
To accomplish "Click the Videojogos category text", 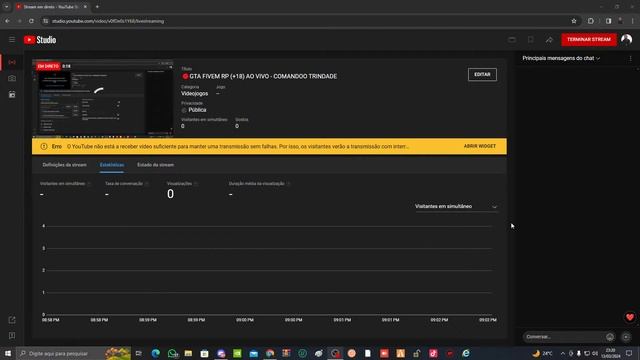I will point(194,93).
